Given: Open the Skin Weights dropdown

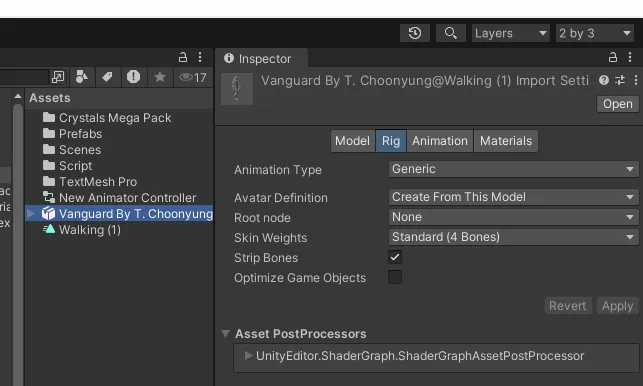Looking at the screenshot, I should [x=513, y=237].
